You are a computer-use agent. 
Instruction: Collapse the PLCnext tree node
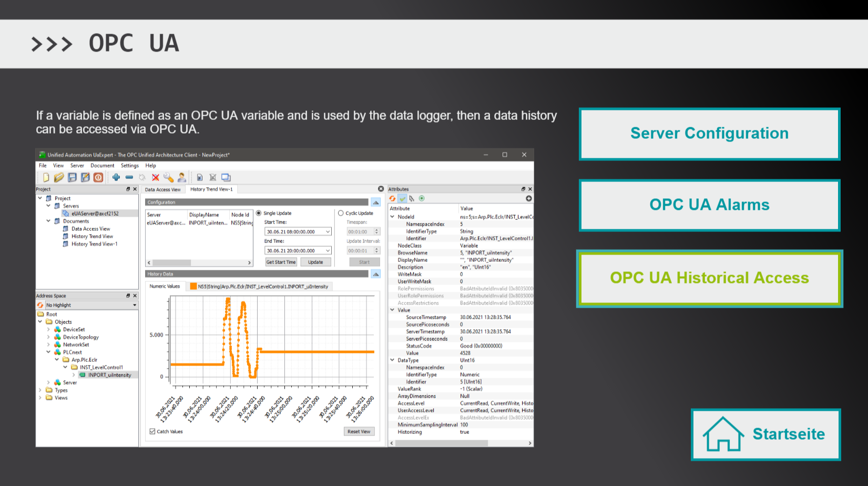click(48, 352)
